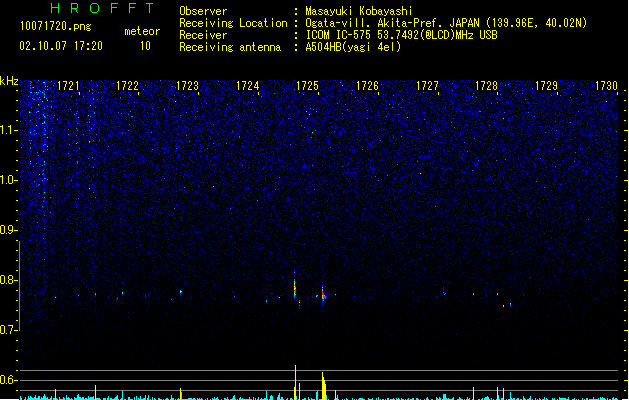The width and height of the screenshot is (629, 400).
Task: Click the strong meteor echo just before 1725
Action: [x=295, y=287]
